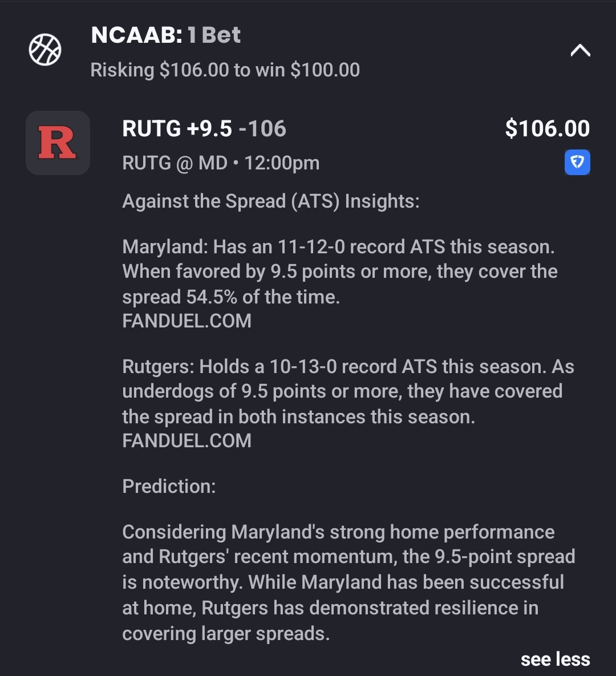Tap the -106 odds value
The width and height of the screenshot is (616, 676).
262,129
